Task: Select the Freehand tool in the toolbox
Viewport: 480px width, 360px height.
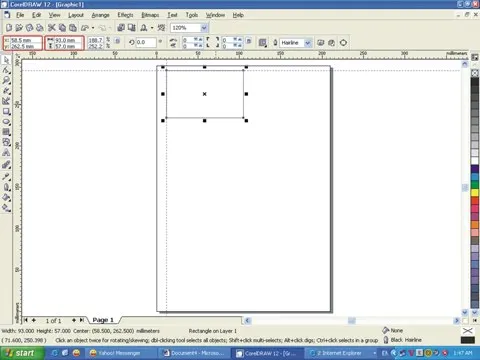Action: [x=6, y=91]
